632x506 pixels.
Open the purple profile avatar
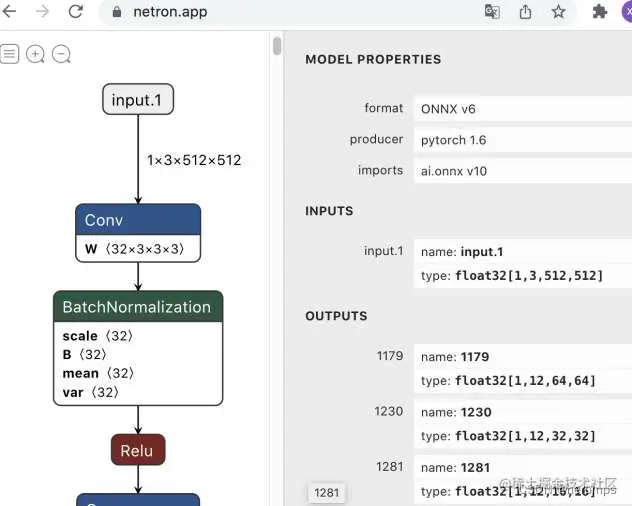627,12
